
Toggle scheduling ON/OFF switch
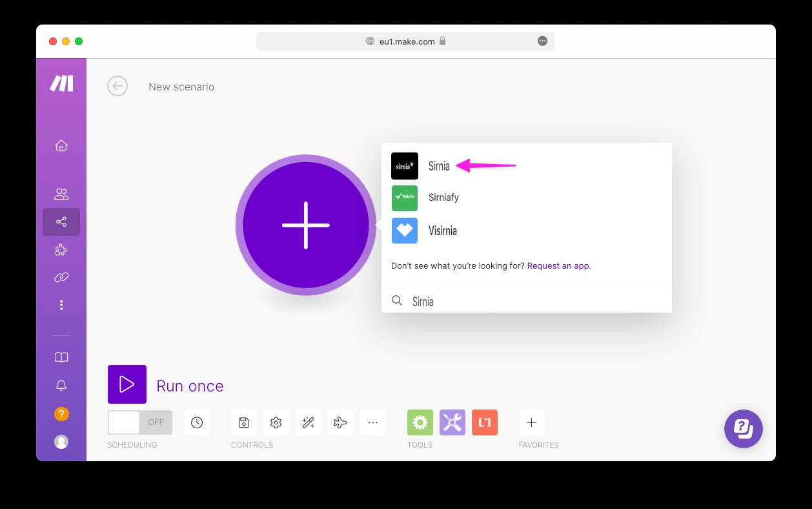(x=140, y=422)
